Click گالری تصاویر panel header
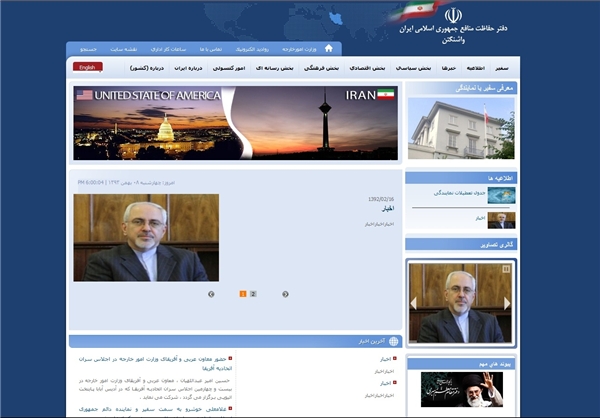The width and height of the screenshot is (600, 418). 461,244
